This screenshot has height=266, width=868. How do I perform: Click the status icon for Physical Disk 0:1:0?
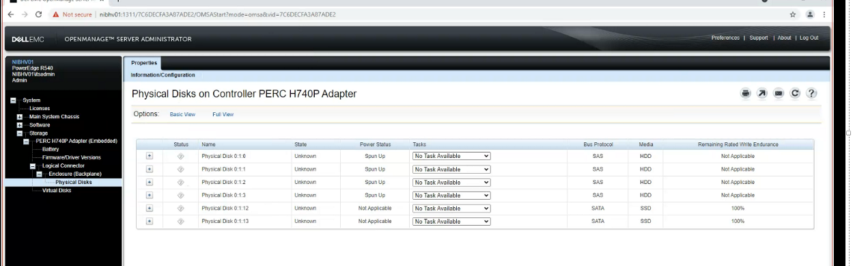(x=181, y=156)
